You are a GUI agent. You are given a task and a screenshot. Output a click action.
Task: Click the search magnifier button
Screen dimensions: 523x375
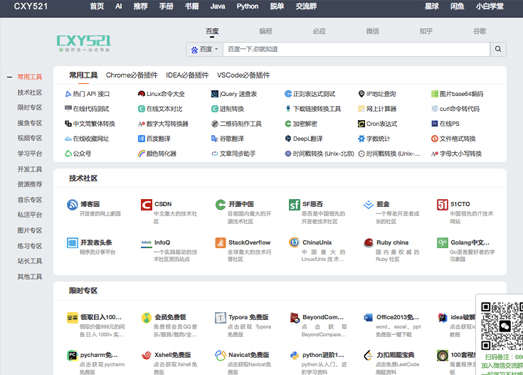[498, 49]
